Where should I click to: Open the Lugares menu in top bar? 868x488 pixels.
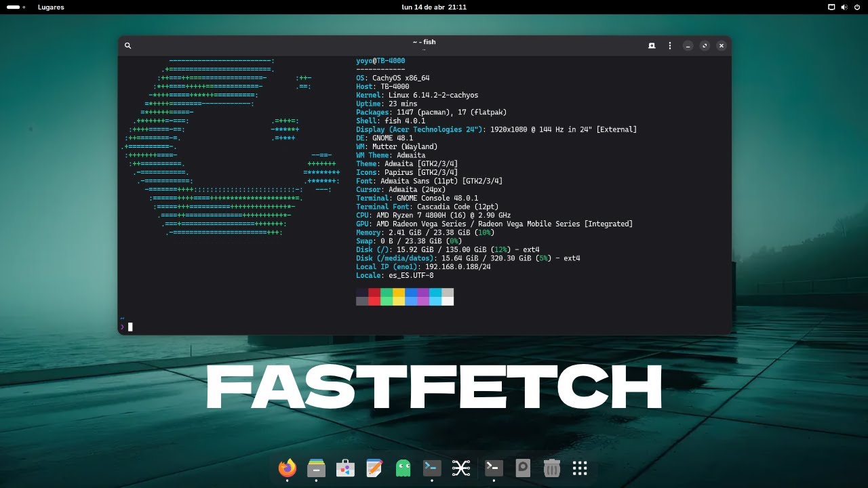coord(51,7)
